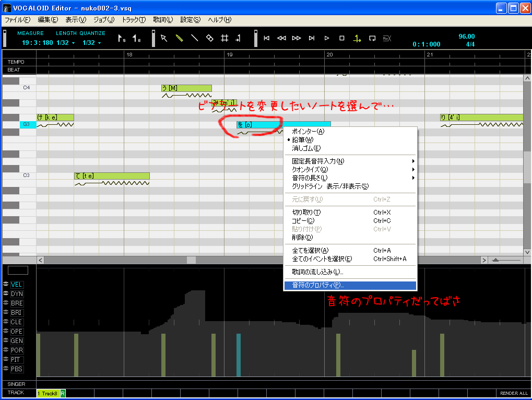Image resolution: width=532 pixels, height=400 pixels.
Task: Toggle visibility eye for GEN
Action: [6, 340]
